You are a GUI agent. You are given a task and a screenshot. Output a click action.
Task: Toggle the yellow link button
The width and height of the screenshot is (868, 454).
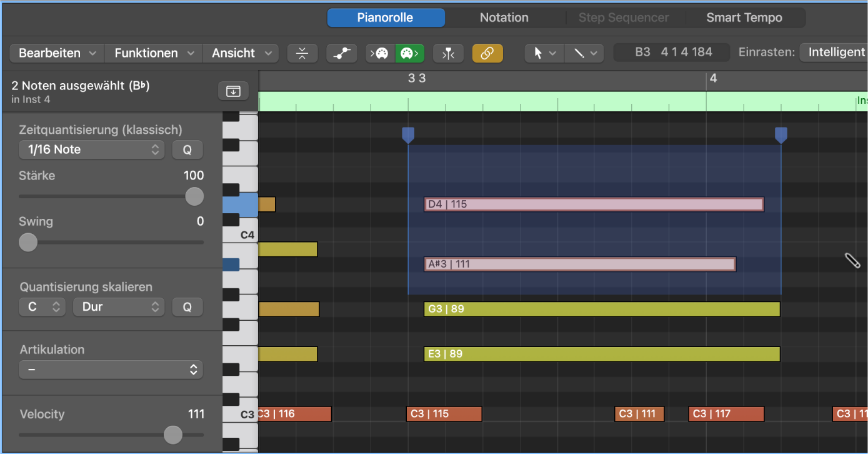487,54
